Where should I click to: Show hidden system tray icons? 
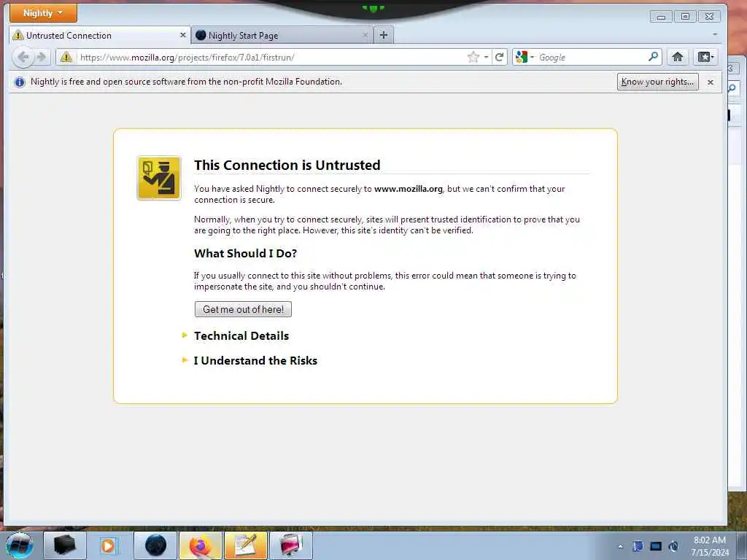click(620, 546)
